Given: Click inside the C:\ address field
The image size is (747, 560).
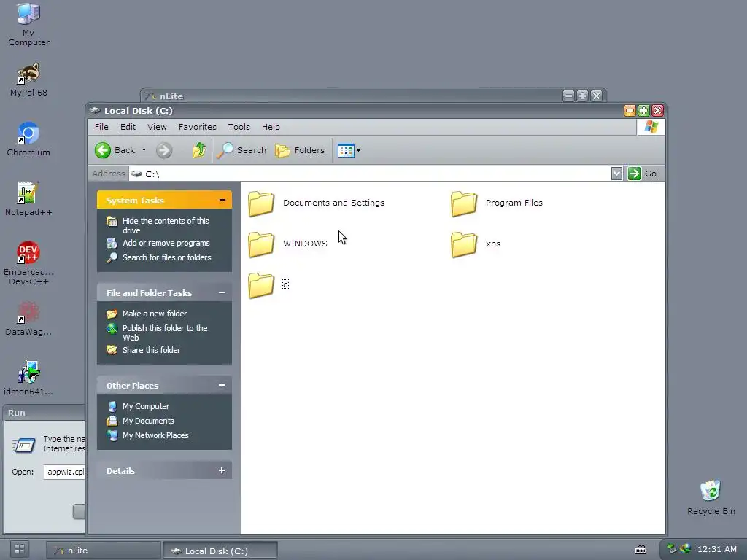Looking at the screenshot, I should (x=370, y=174).
